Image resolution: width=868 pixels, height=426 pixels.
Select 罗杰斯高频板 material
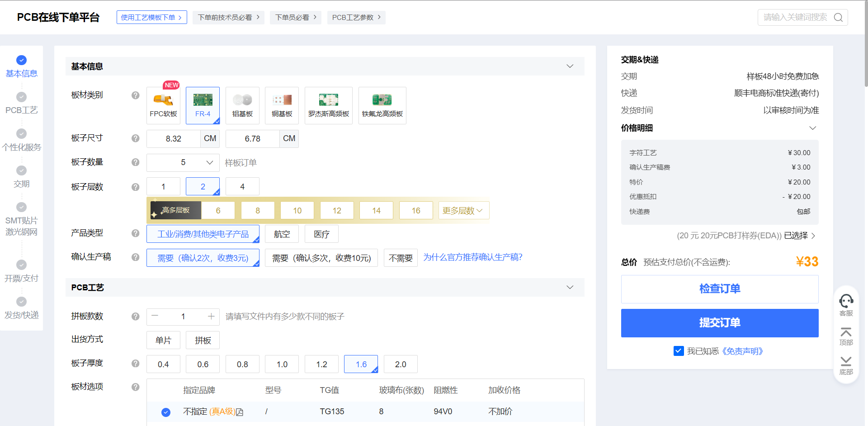[x=329, y=105]
